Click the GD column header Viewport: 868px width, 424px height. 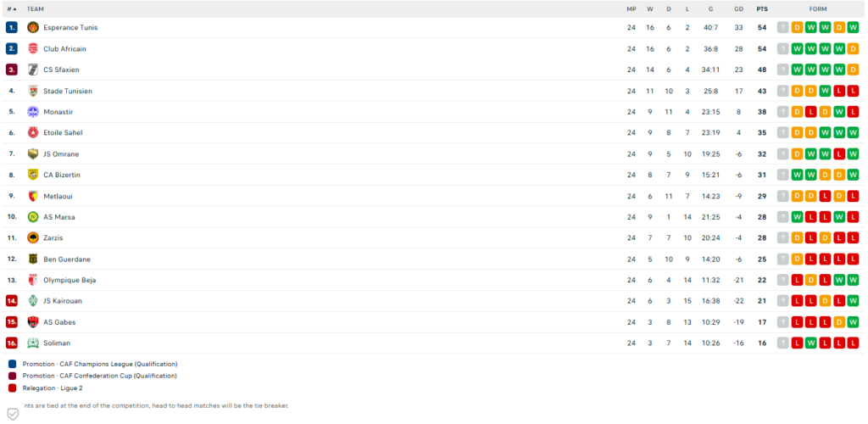tap(739, 8)
